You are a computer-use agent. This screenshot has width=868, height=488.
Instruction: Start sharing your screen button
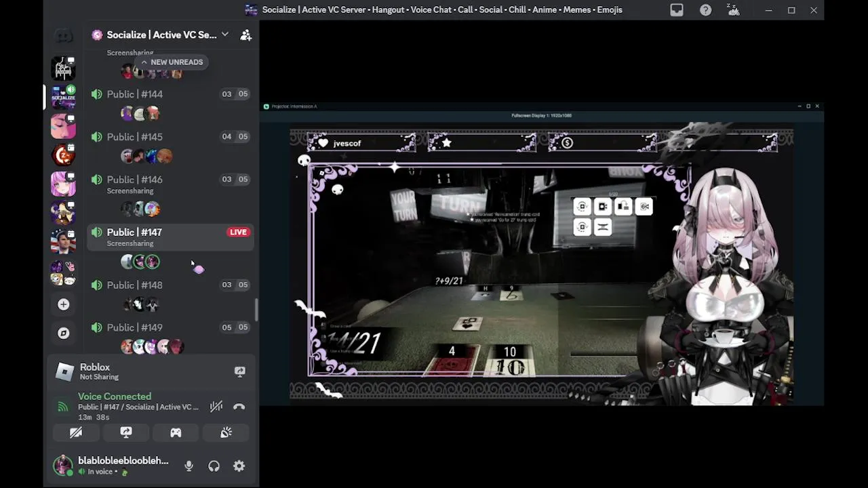pos(126,432)
